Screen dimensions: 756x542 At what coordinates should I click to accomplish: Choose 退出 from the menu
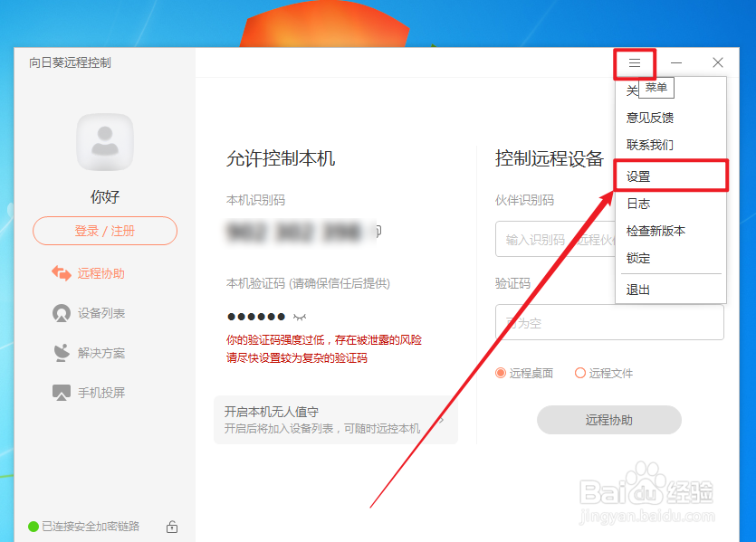[x=671, y=290]
